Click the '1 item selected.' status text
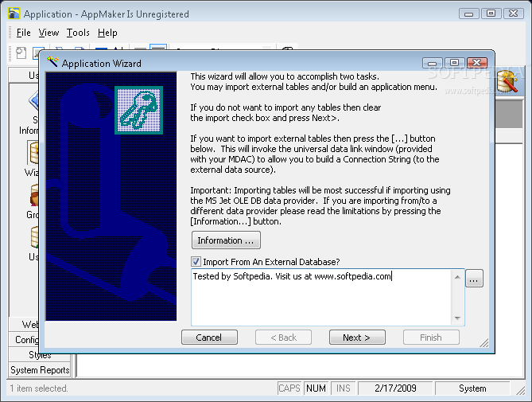Viewport: 532px width, 402px height. (39, 388)
